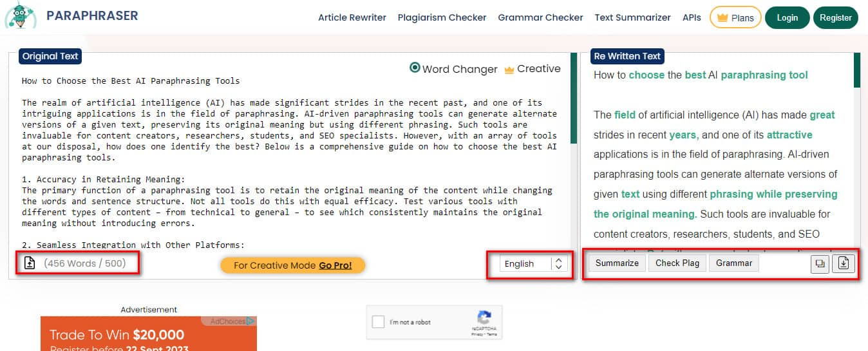Click the AdChoices icon on the advertisement

tap(250, 321)
